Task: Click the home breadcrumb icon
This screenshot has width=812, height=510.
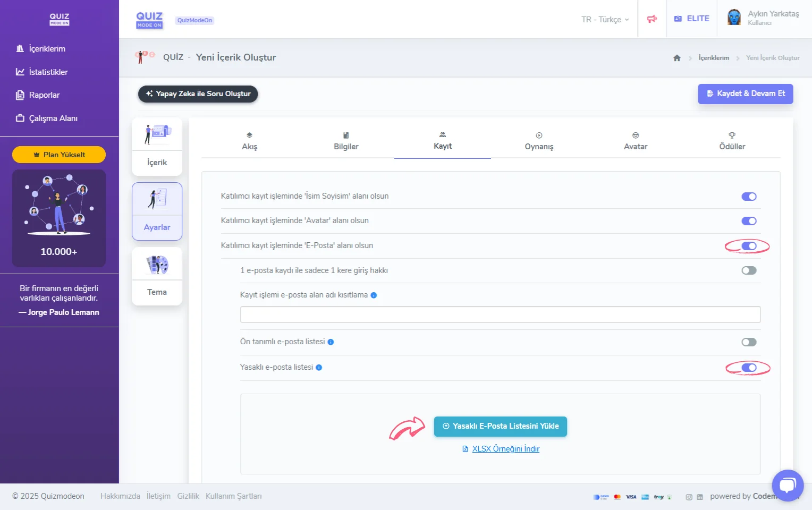Action: click(x=676, y=58)
